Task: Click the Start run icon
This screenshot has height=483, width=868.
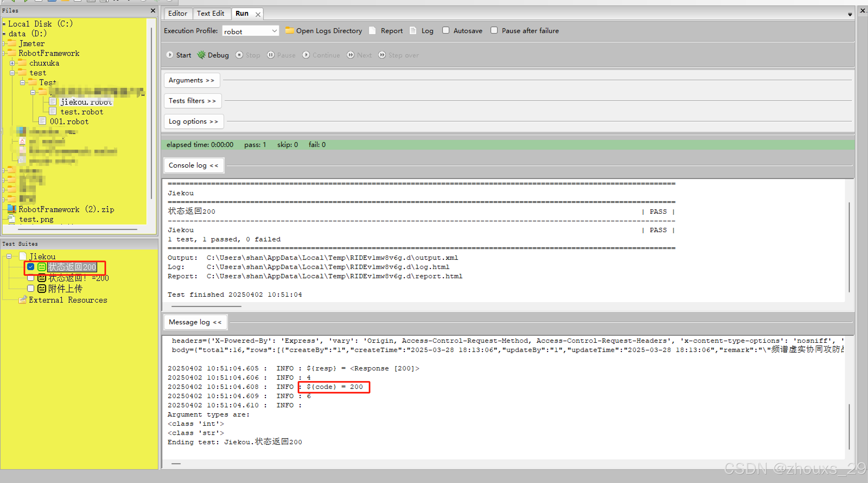Action: (x=170, y=55)
